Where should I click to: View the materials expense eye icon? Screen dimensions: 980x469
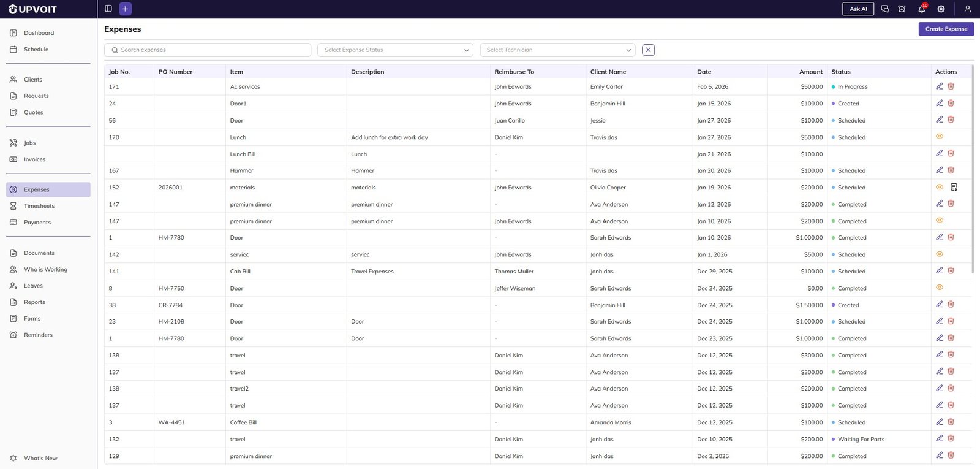pos(939,187)
